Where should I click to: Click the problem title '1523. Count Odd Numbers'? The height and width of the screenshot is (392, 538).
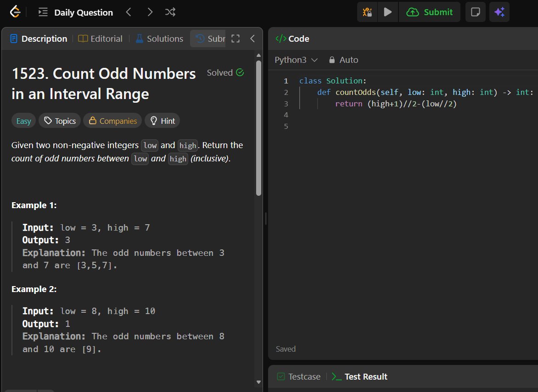click(104, 74)
